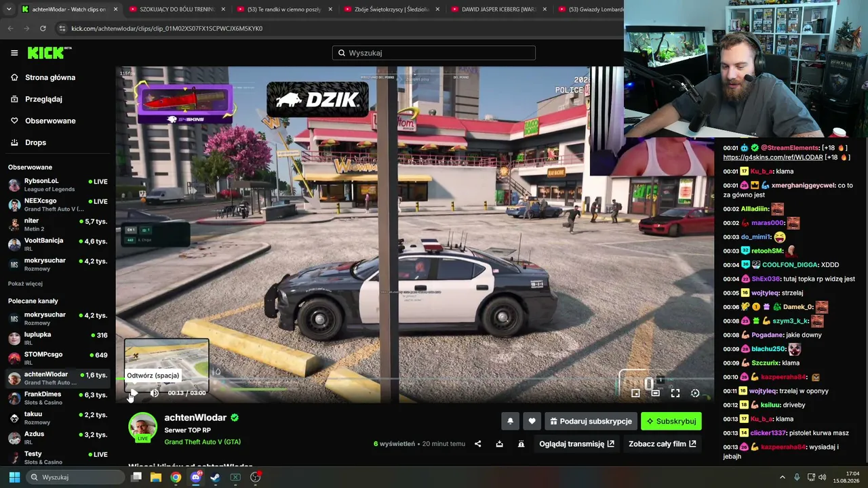This screenshot has height=488, width=868.
Task: Play the clip with the play button
Action: click(134, 393)
